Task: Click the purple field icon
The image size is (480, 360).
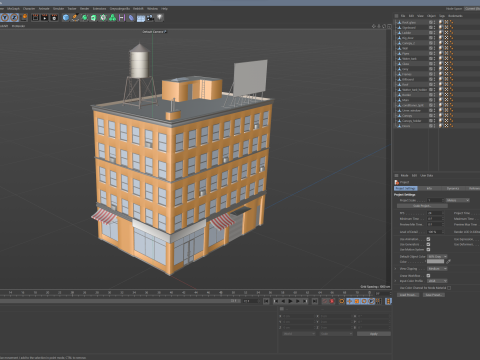Action: click(x=122, y=18)
